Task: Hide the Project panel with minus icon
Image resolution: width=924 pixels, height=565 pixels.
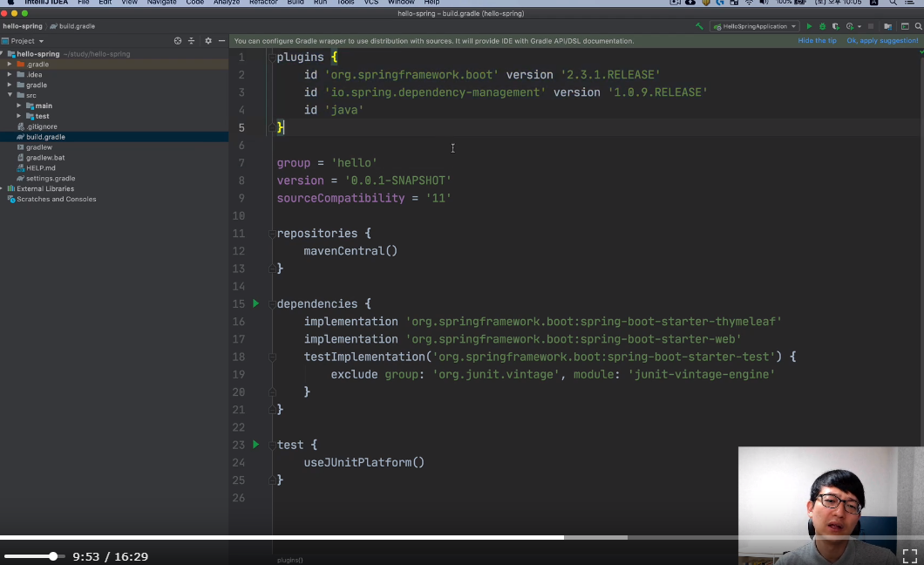Action: click(221, 41)
